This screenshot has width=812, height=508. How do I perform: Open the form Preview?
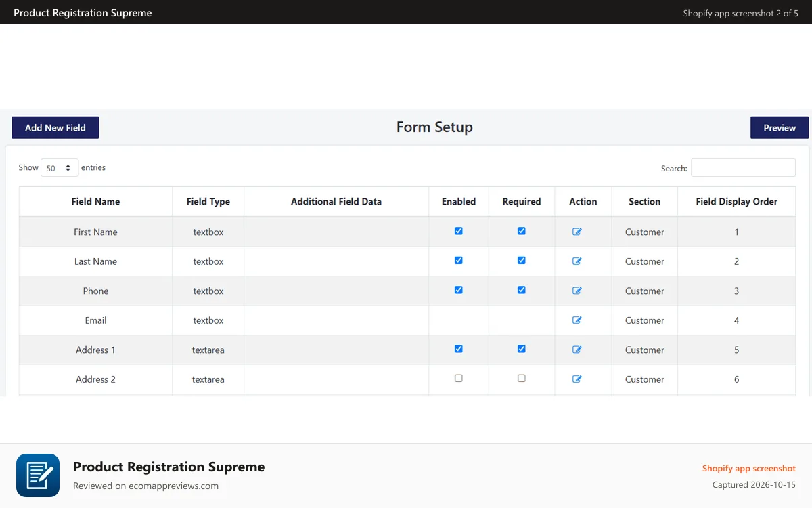(x=780, y=127)
